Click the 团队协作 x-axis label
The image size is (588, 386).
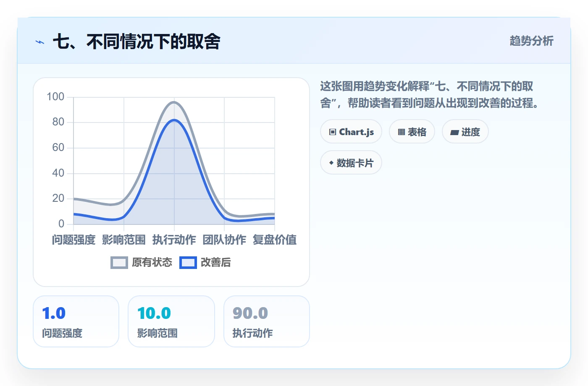point(224,240)
